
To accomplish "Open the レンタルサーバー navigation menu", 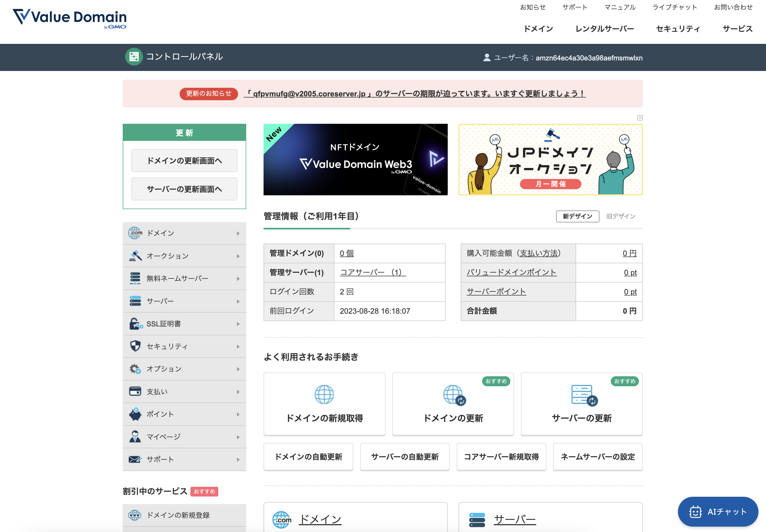I will pos(605,29).
